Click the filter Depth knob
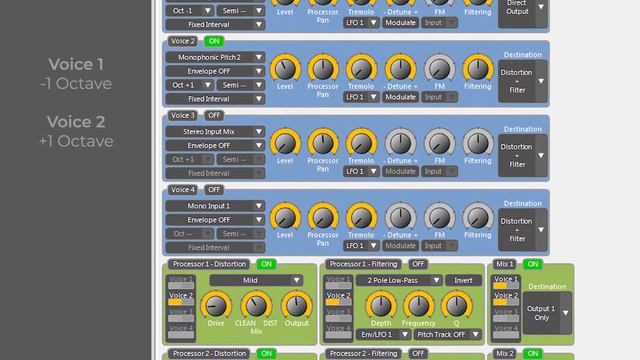Image resolution: width=640 pixels, height=360 pixels. (x=380, y=306)
